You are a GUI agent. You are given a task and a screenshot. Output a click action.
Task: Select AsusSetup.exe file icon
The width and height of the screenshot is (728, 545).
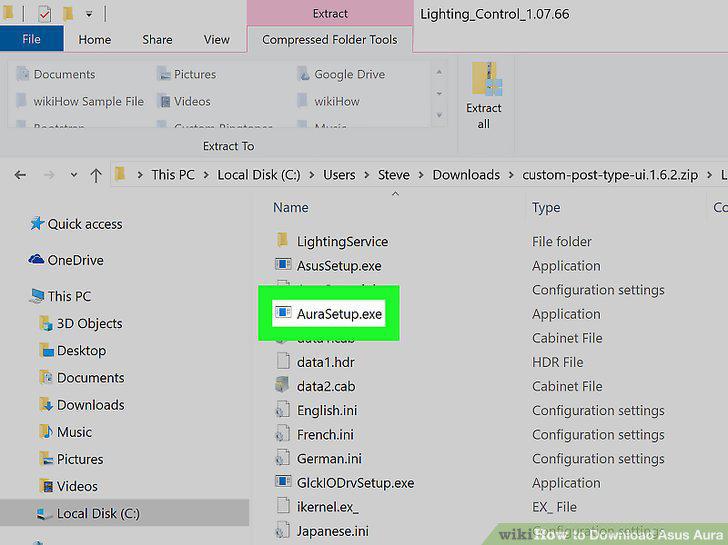coord(283,265)
